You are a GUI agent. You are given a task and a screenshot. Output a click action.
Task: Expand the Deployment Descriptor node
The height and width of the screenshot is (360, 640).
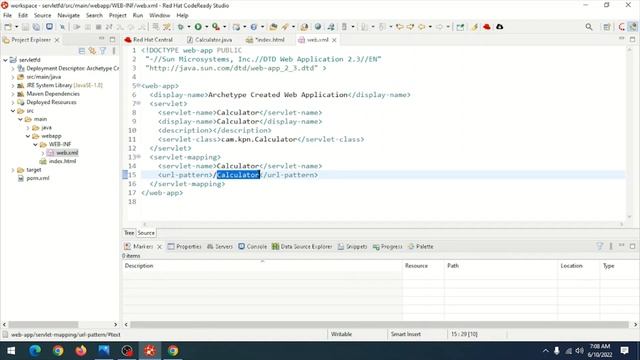pos(13,69)
